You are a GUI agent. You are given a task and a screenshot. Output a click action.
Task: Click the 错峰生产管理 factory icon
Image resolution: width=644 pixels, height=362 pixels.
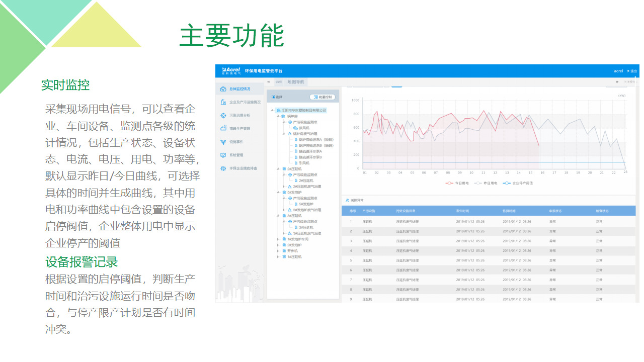pos(223,129)
